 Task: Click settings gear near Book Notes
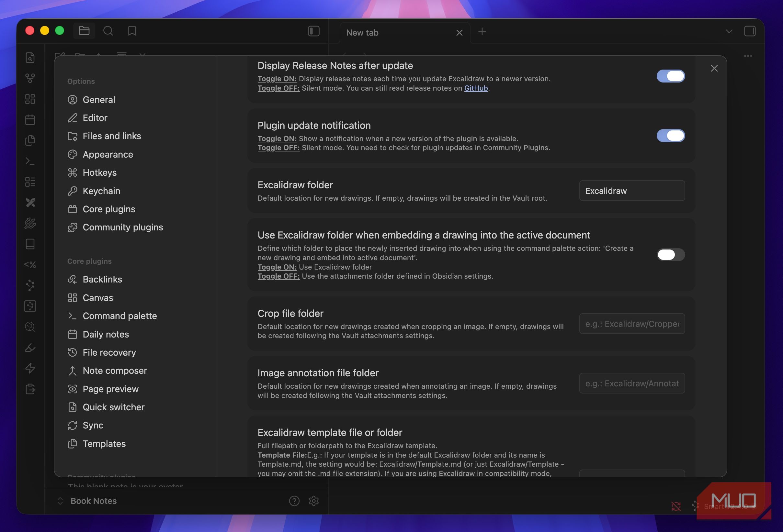click(314, 501)
